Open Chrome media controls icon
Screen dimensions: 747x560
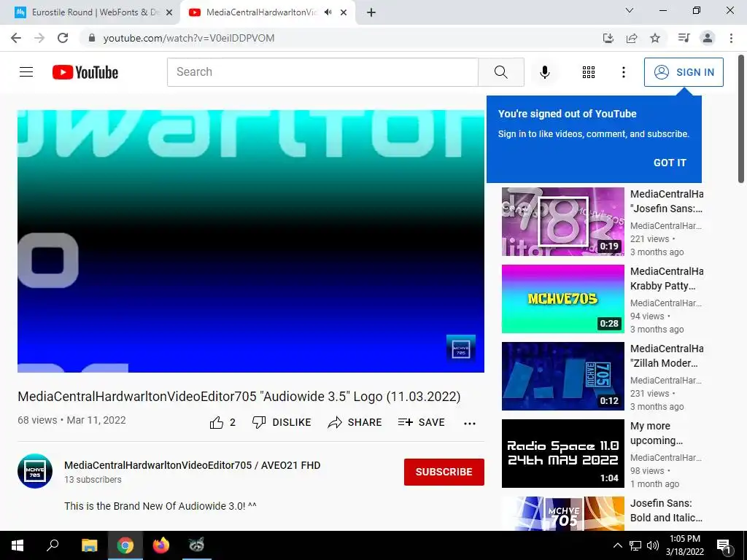tap(684, 38)
